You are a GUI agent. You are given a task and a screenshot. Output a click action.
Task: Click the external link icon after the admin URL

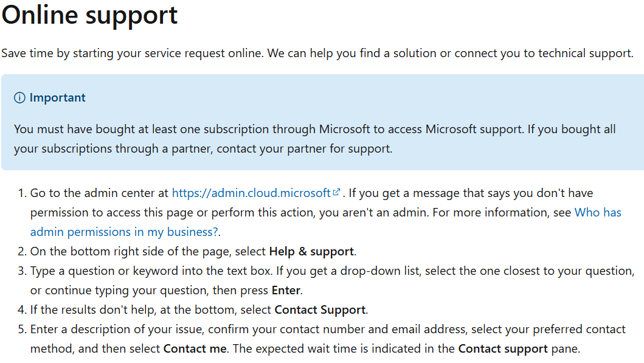coord(336,193)
